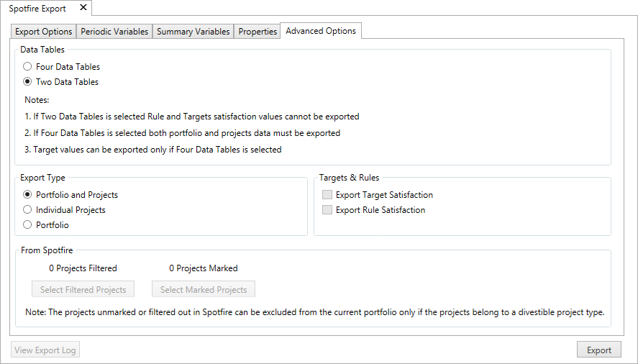Start the export with the Export button
The height and width of the screenshot is (364, 638).
[599, 350]
